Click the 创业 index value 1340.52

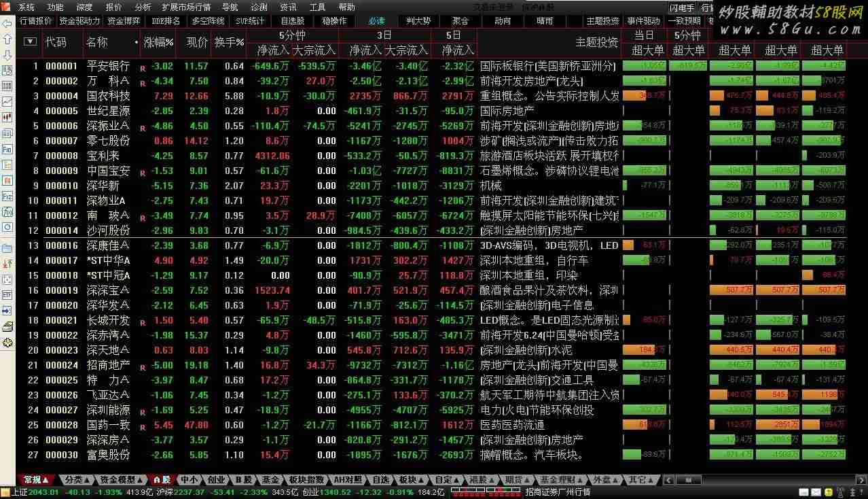pos(336,492)
